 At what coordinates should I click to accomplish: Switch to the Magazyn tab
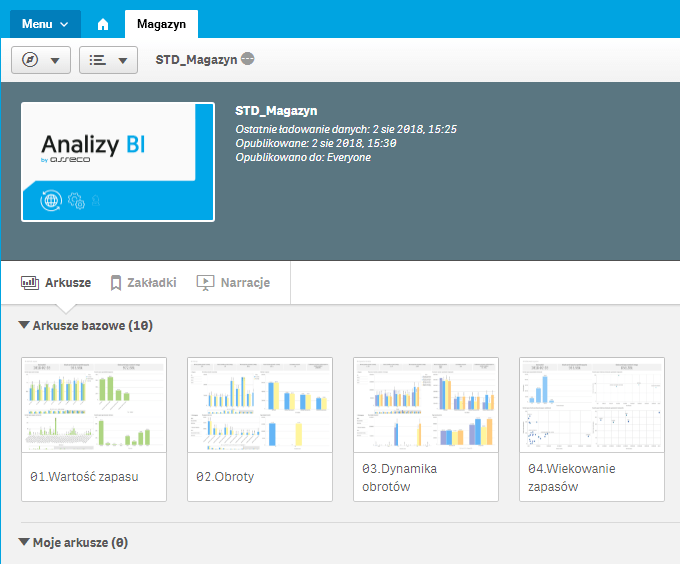[x=161, y=24]
